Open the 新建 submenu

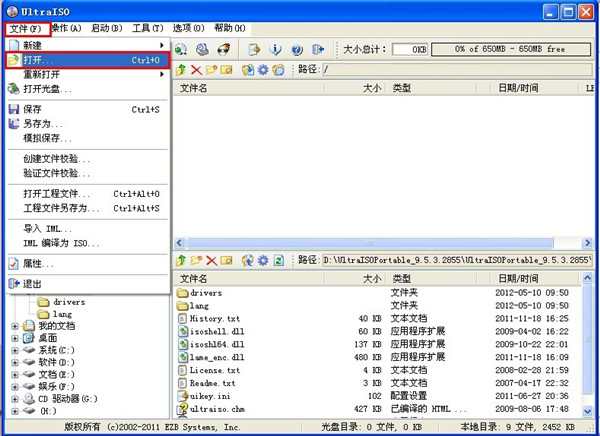(x=88, y=46)
